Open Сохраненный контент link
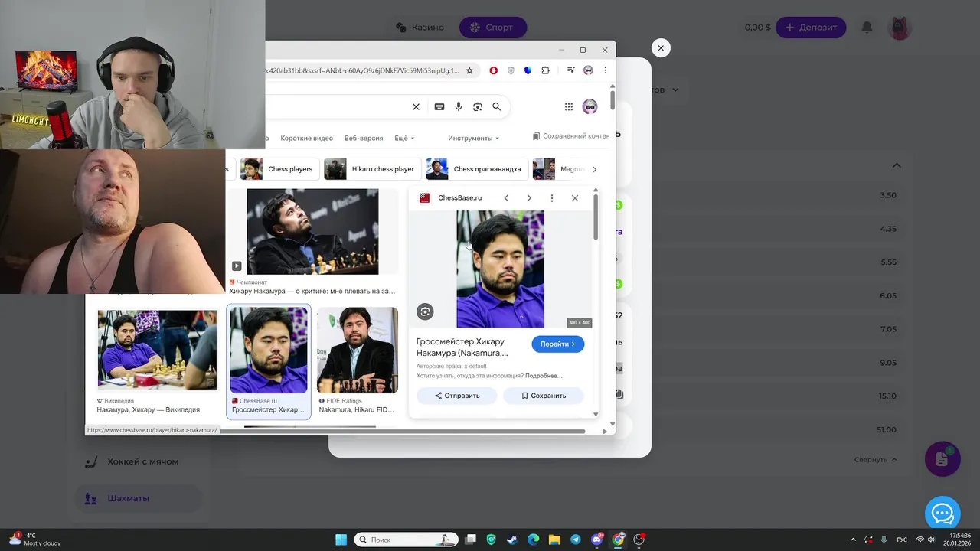980x551 pixels. tap(571, 136)
